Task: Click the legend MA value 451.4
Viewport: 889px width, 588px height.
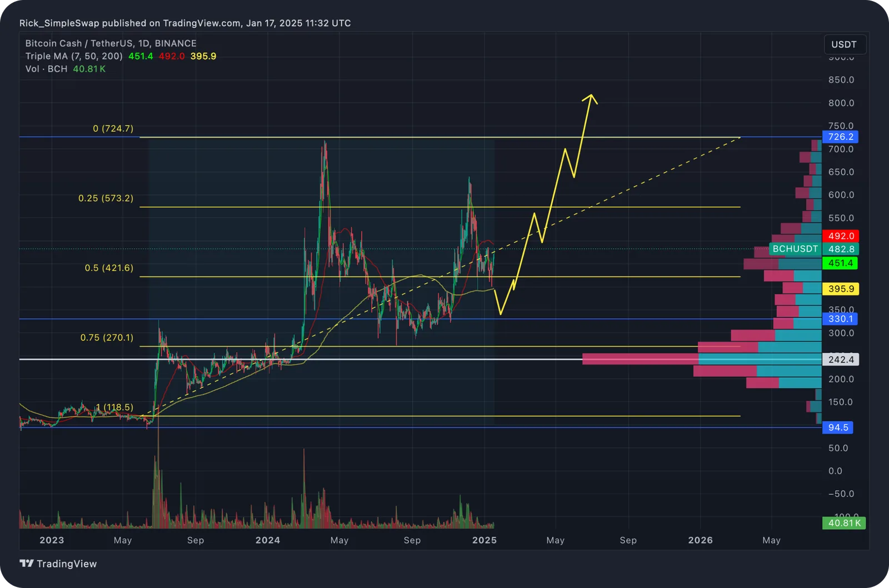Action: [x=141, y=56]
